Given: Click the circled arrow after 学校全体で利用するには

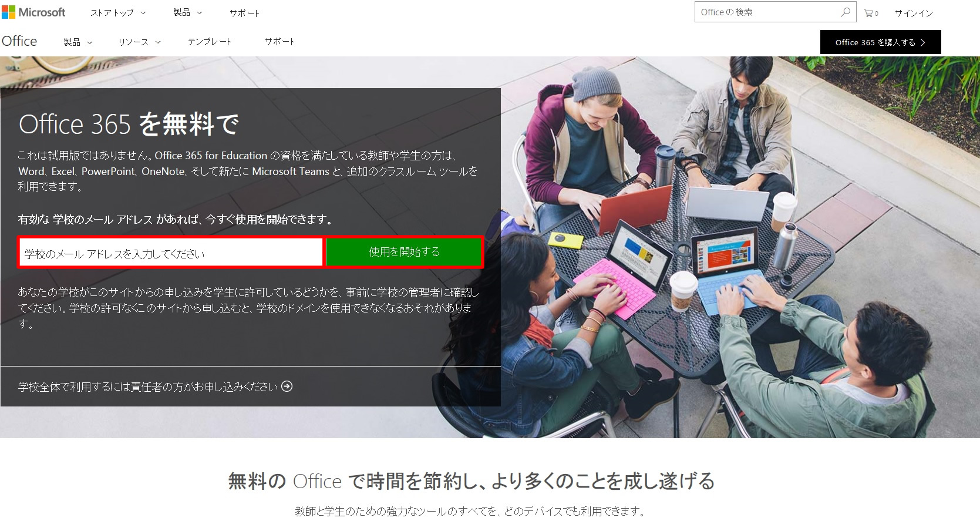Looking at the screenshot, I should (287, 386).
